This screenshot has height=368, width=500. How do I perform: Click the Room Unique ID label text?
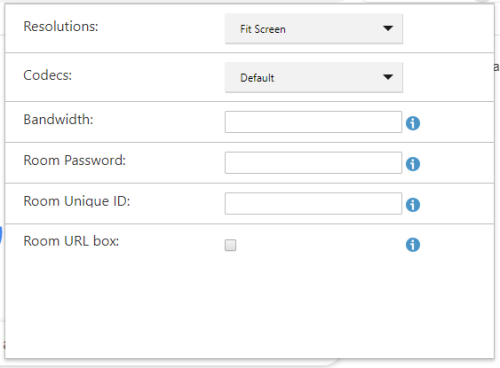pyautogui.click(x=77, y=201)
